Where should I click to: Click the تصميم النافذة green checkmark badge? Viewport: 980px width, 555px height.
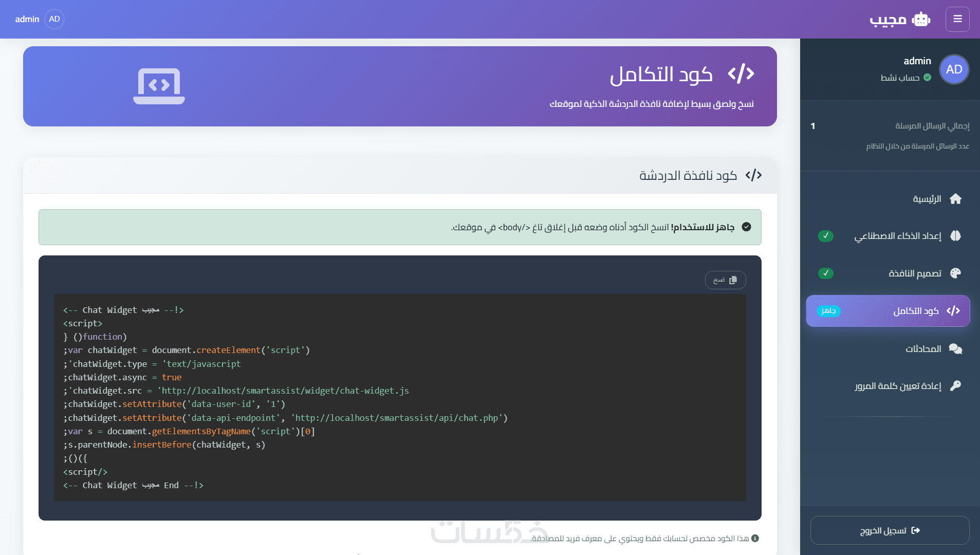[x=825, y=273]
